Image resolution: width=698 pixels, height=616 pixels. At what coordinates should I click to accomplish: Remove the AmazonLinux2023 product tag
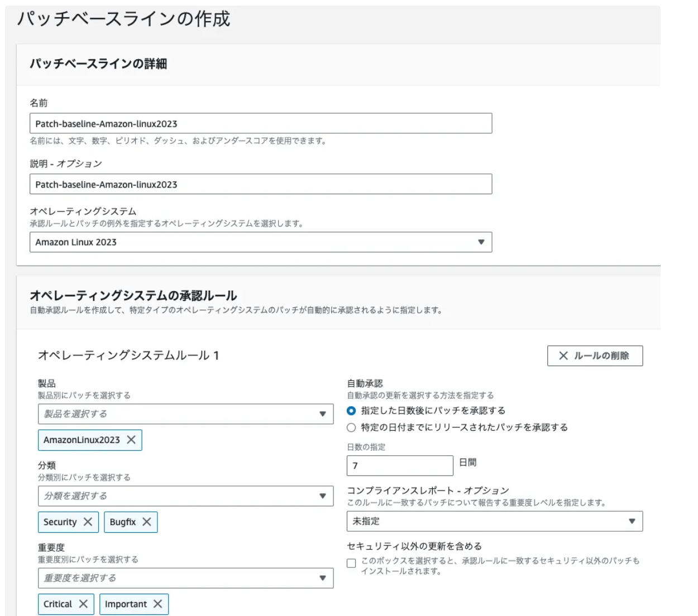(x=131, y=440)
